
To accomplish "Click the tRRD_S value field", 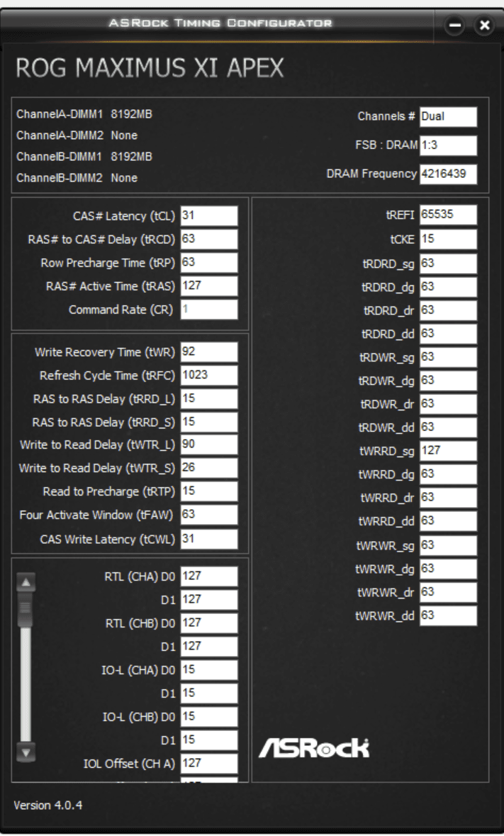I will click(x=209, y=423).
